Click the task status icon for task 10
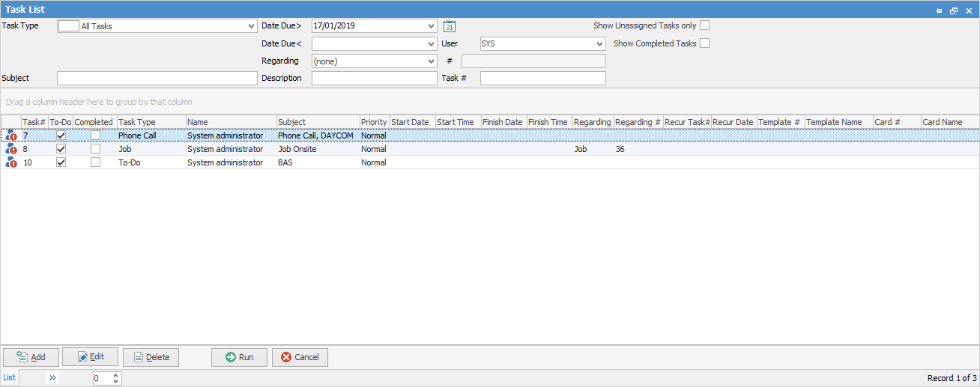This screenshot has width=980, height=387. click(x=10, y=162)
